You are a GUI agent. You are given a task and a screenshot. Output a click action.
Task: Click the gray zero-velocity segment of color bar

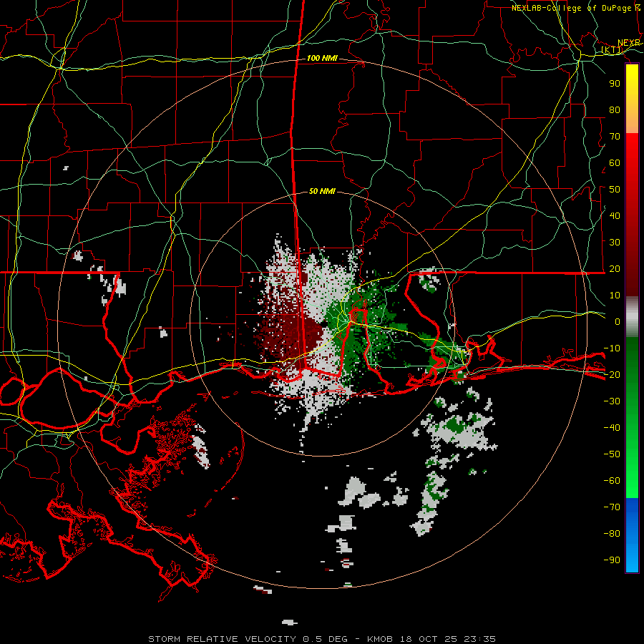(x=632, y=317)
